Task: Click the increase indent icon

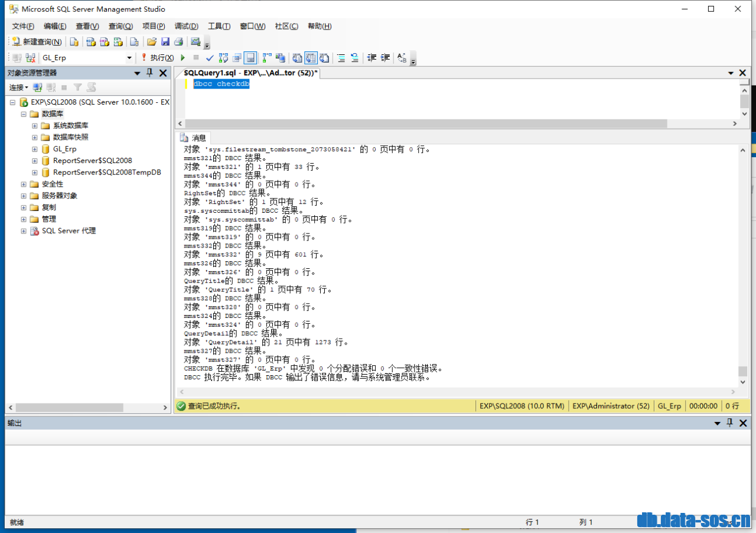Action: 384,57
